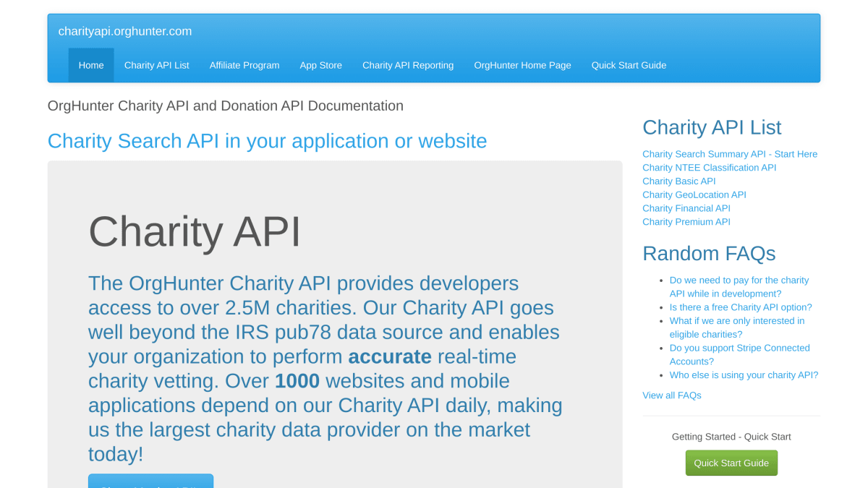Visit OrgHunter Home Page nav item

tap(522, 65)
